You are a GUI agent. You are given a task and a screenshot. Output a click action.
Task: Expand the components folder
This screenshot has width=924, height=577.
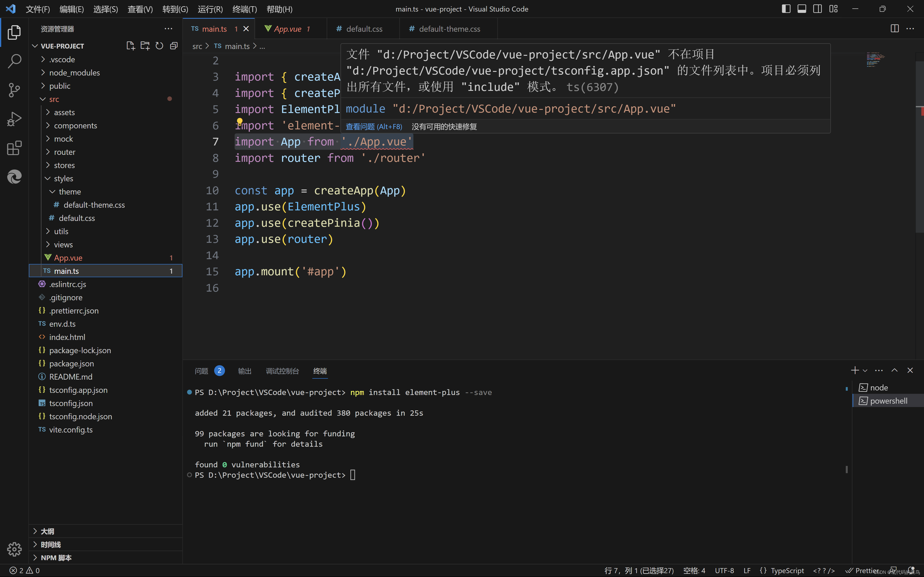75,125
